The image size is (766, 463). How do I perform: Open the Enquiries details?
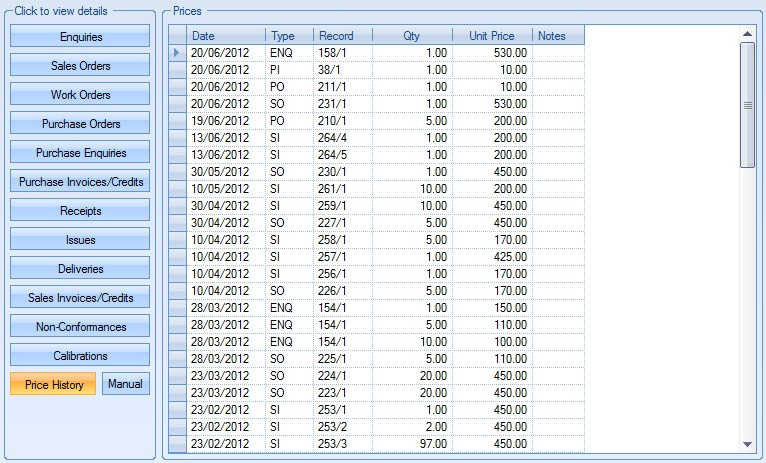tap(80, 37)
